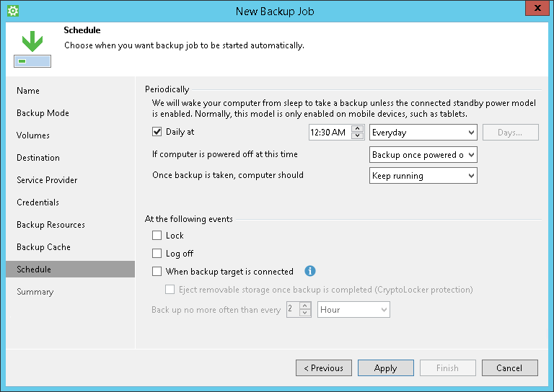The width and height of the screenshot is (554, 392).
Task: Tick Eject removable storage checkbox
Action: 170,290
